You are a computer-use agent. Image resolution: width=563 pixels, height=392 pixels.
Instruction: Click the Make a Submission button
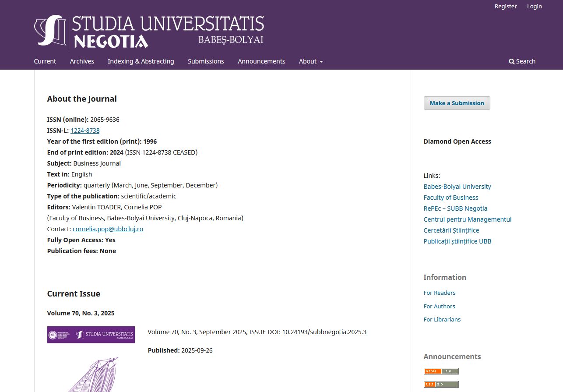pos(457,103)
